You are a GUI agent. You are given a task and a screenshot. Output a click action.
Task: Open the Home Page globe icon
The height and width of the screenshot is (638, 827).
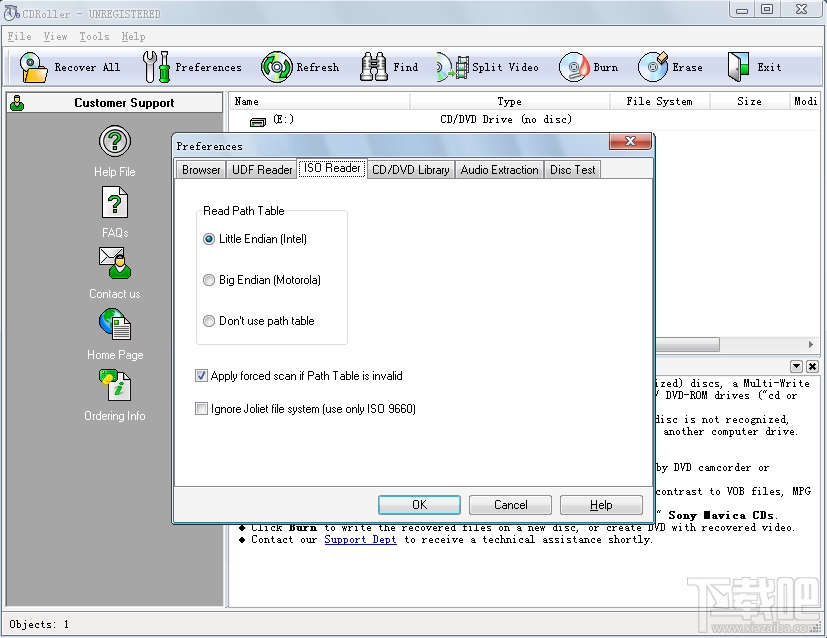coord(114,324)
